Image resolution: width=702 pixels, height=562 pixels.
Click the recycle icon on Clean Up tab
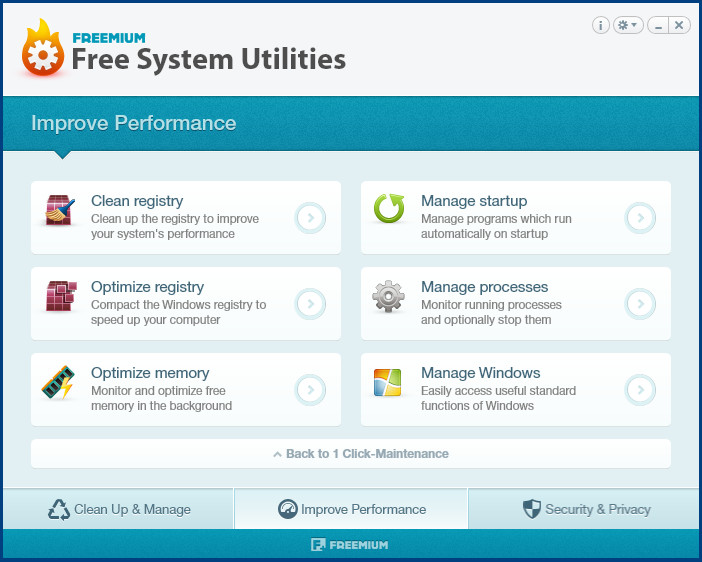[59, 510]
